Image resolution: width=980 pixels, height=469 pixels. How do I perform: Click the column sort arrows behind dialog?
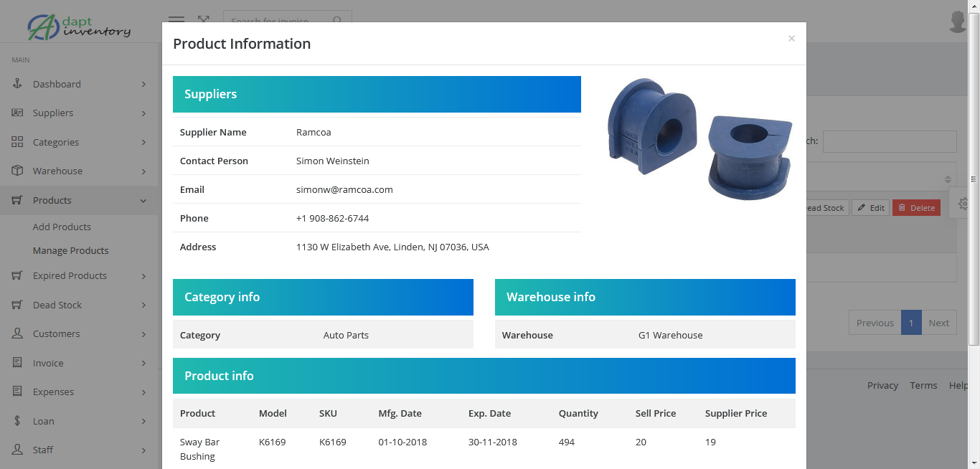click(948, 179)
